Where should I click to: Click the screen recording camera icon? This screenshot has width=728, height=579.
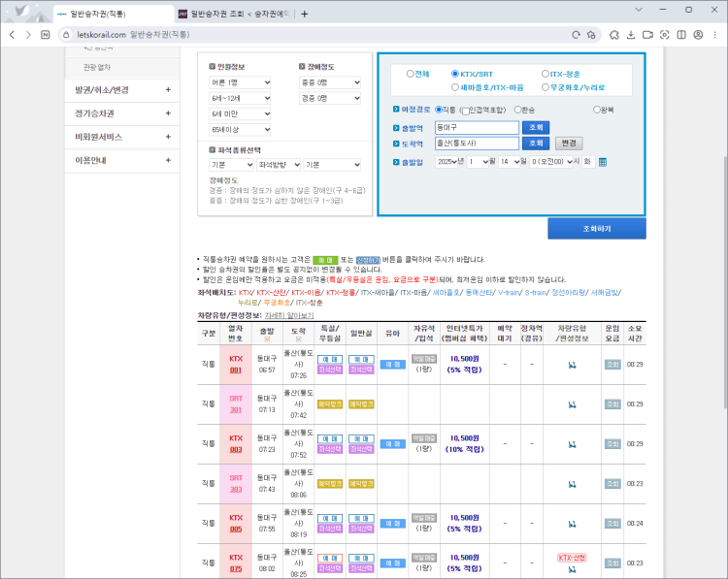pos(647,35)
